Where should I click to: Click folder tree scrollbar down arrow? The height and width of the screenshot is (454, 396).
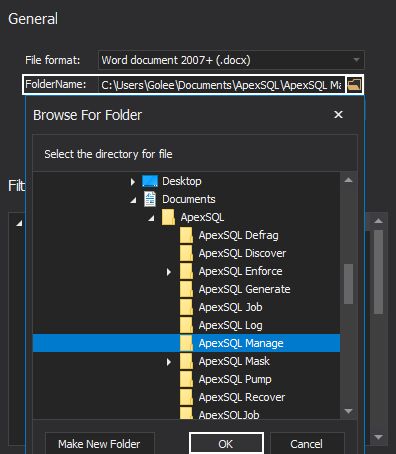click(x=348, y=411)
